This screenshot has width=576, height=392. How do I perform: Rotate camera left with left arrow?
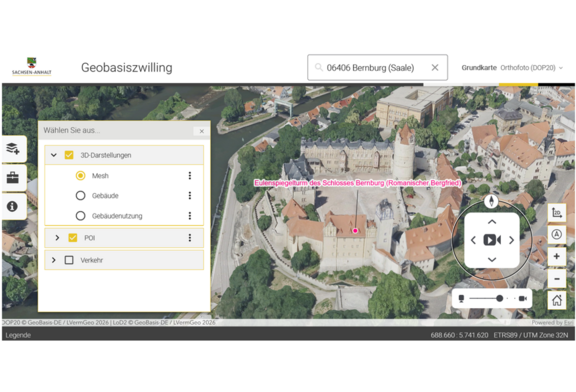[473, 240]
